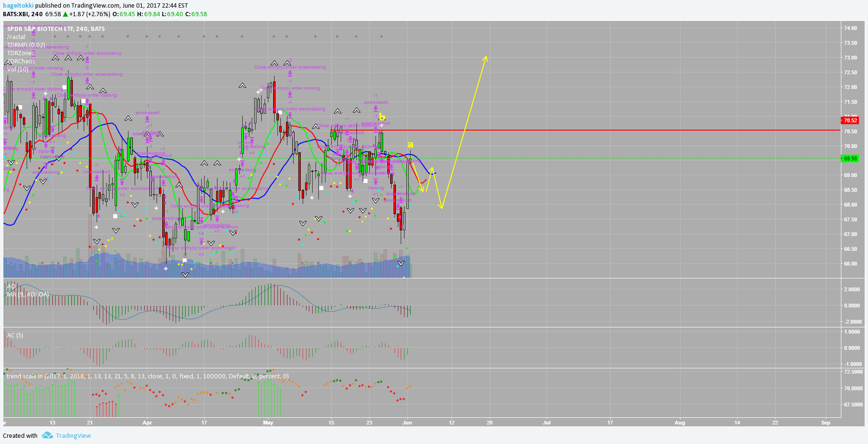Click the 68.00 price axis label
Viewport: 868px width, 444px height.
850,205
